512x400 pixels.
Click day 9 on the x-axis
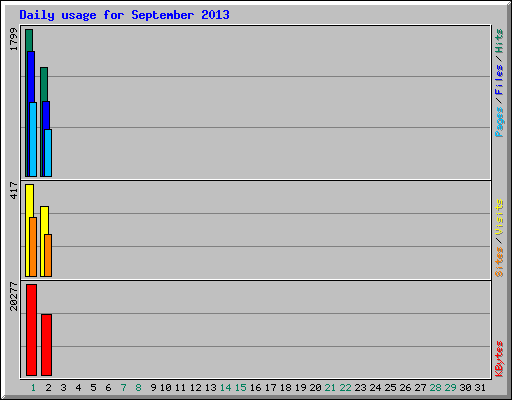point(153,388)
